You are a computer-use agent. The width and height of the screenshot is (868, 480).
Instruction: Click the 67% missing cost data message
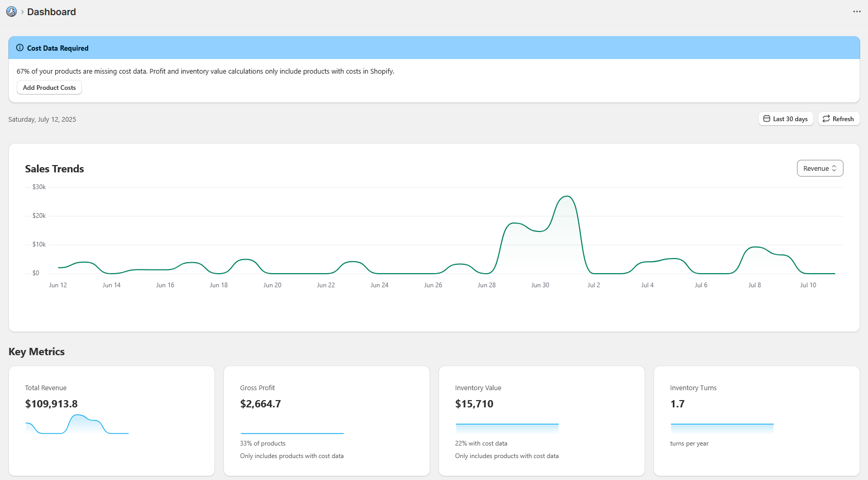click(x=206, y=72)
